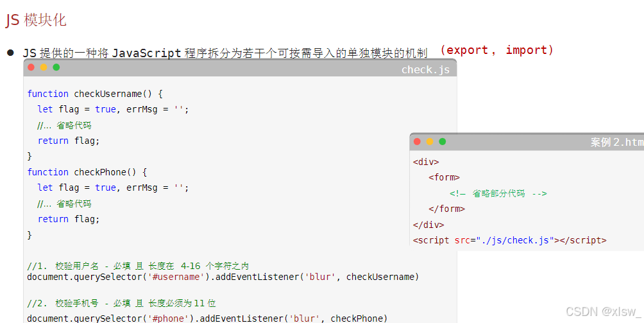Click the '#phone' querySelector line
The width and height of the screenshot is (644, 323).
click(207, 319)
